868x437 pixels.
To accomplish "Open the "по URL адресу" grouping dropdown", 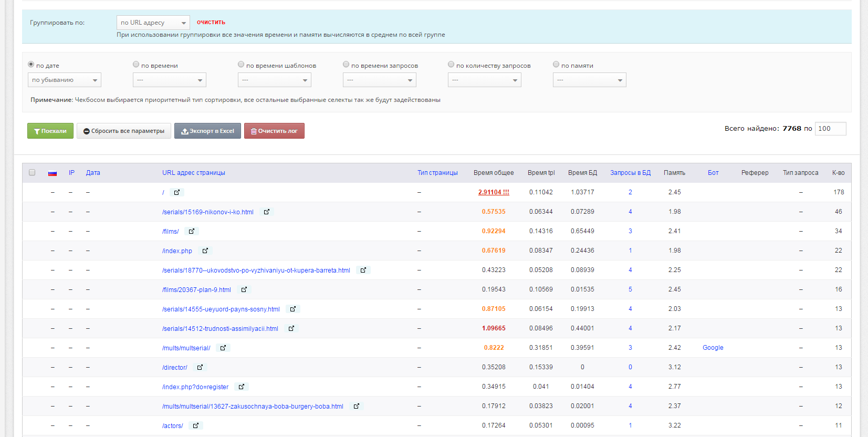I will click(x=153, y=23).
